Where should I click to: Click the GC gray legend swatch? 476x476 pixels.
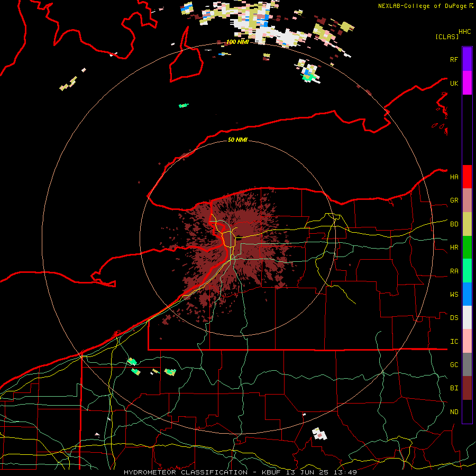click(x=467, y=364)
